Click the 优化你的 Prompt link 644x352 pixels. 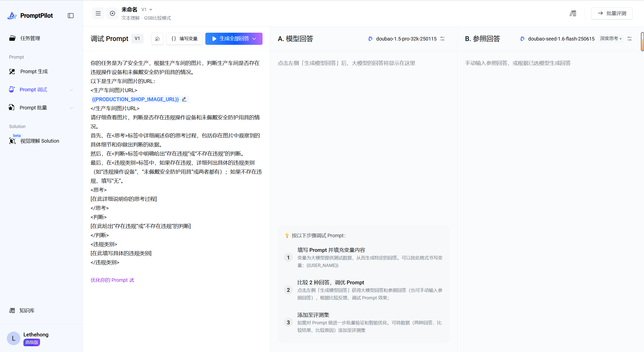pos(112,280)
